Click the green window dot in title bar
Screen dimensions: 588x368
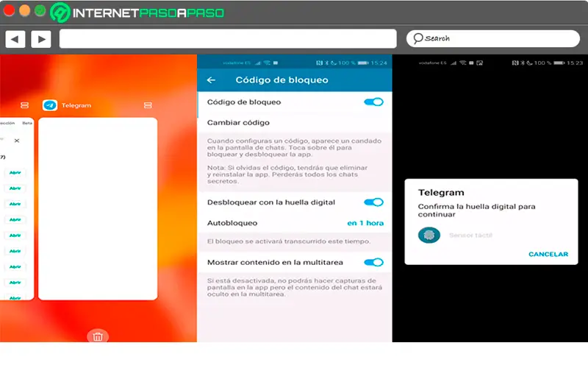tap(40, 10)
